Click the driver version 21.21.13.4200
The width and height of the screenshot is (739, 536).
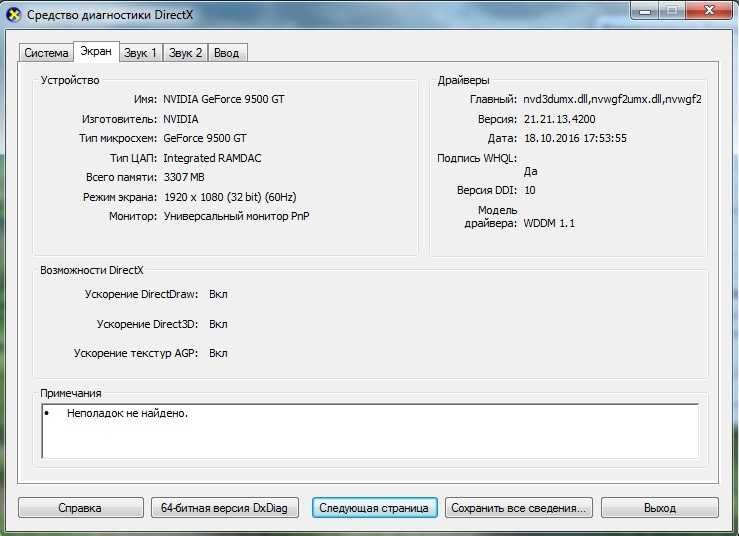[559, 119]
